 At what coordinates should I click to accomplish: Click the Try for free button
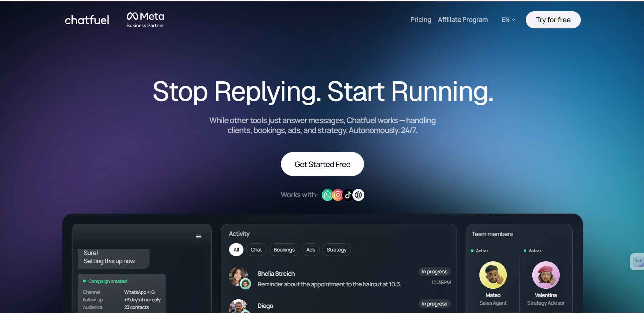[553, 20]
